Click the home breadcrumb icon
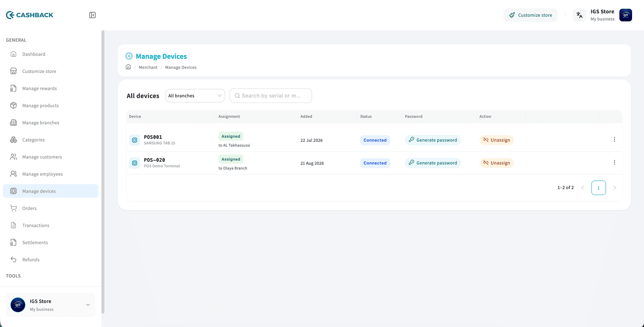This screenshot has height=327, width=644. (128, 67)
